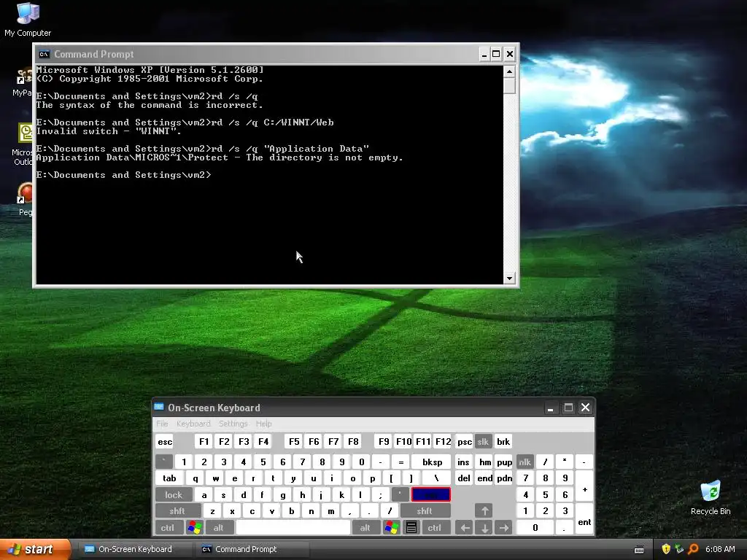Toggle the left alt key
Viewport: 747px width, 560px height.
[x=219, y=527]
